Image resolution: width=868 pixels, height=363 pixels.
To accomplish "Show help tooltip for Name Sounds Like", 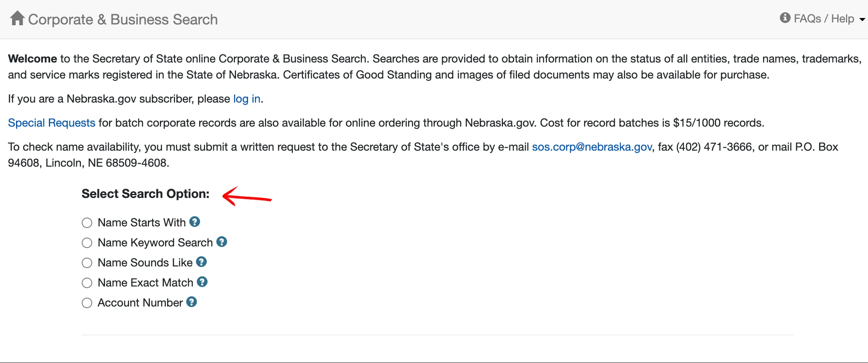I will 202,262.
